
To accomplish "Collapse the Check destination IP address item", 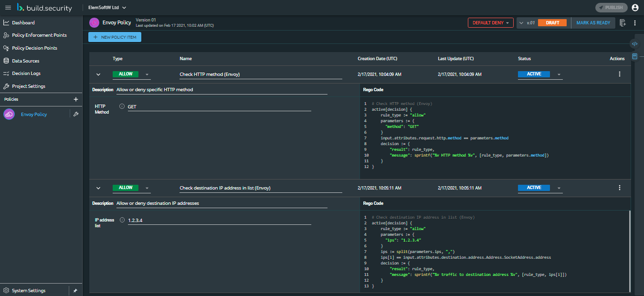I will click(x=99, y=188).
